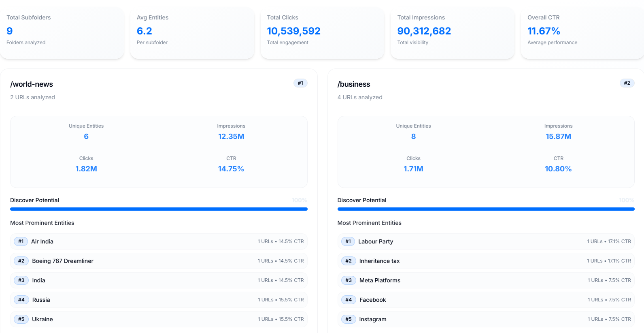Click the #4 badge beside Russia
The image size is (644, 333).
pyautogui.click(x=21, y=300)
